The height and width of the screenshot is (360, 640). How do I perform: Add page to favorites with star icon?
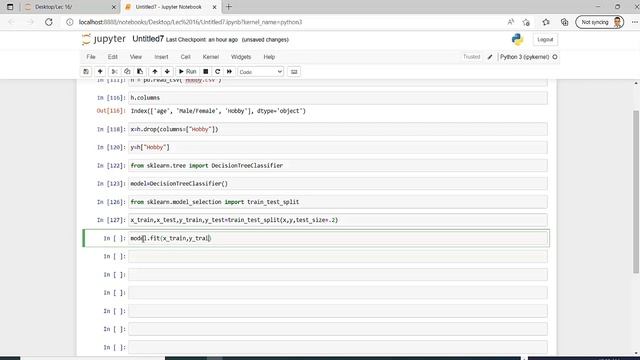coord(526,22)
